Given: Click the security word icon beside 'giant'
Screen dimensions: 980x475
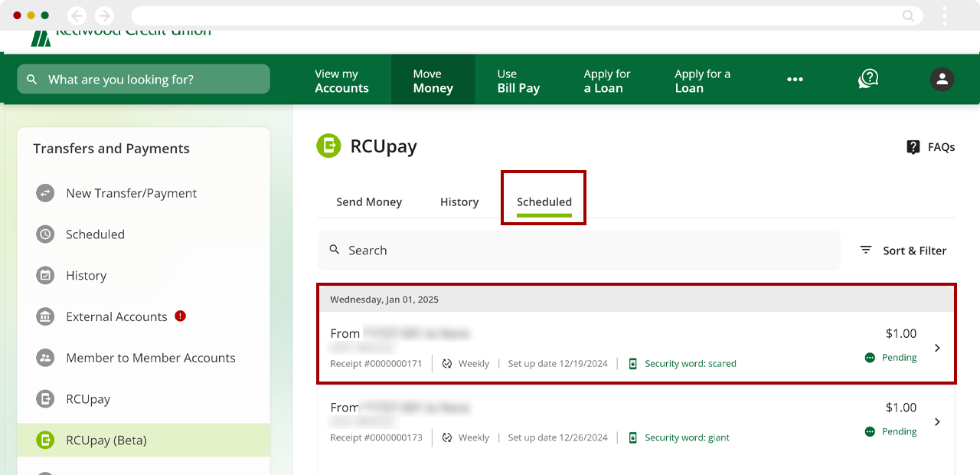Looking at the screenshot, I should pos(632,437).
